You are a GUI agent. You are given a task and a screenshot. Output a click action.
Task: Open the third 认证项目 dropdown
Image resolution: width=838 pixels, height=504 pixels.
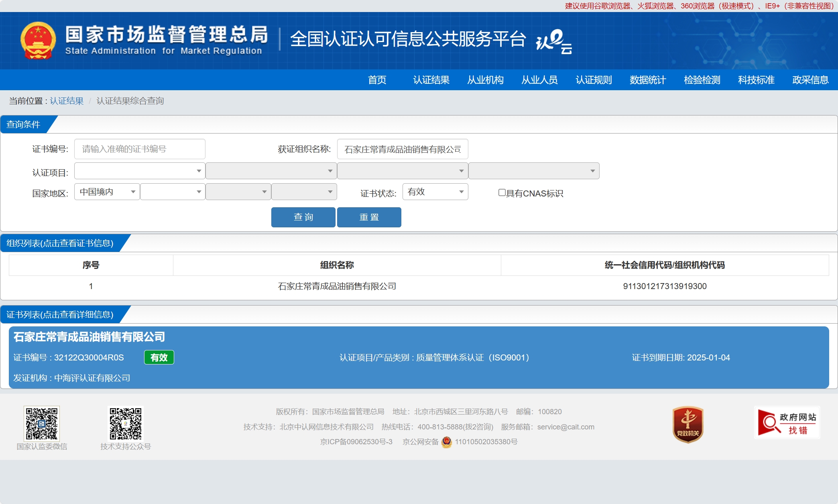point(403,171)
